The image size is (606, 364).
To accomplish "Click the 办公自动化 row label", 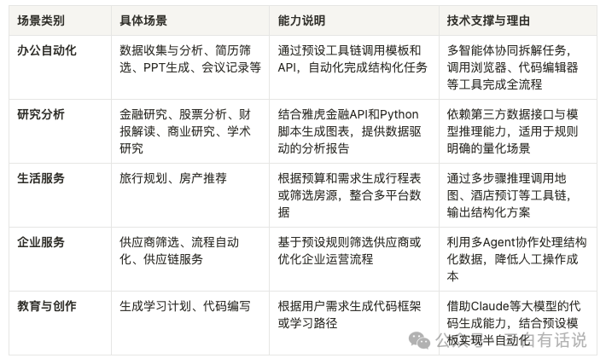I will [x=47, y=50].
